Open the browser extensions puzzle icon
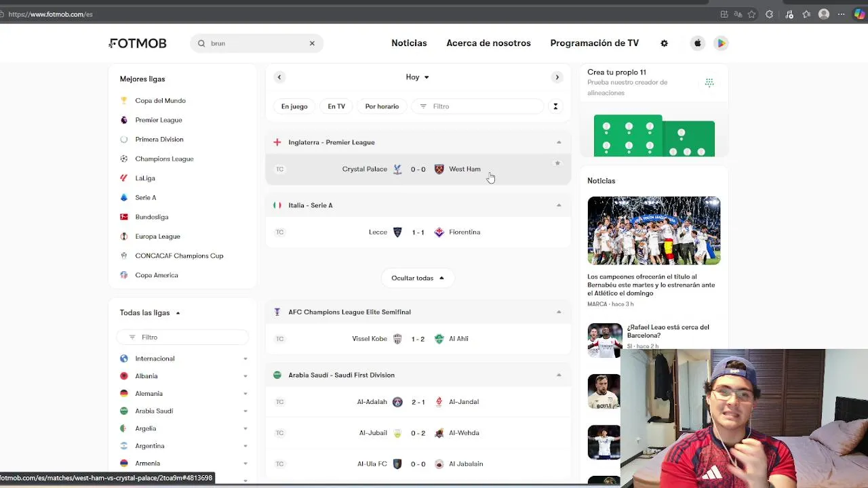868x488 pixels. click(x=769, y=14)
